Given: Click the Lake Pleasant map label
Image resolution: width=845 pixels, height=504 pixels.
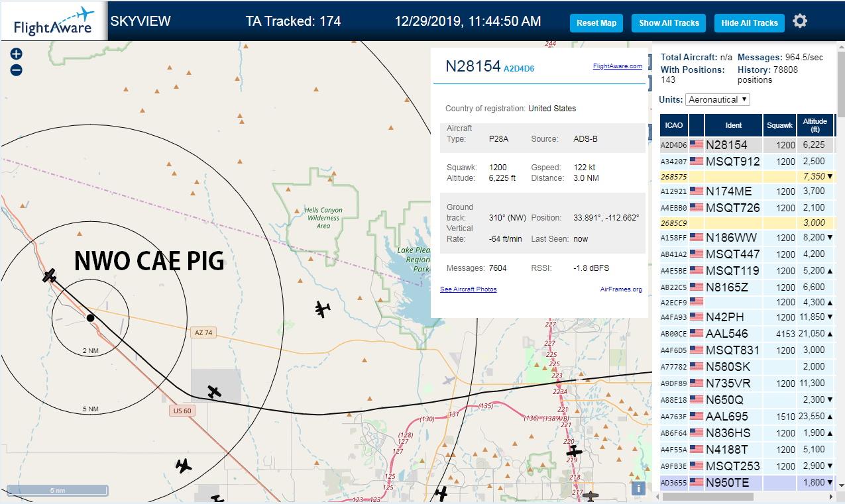Looking at the screenshot, I should point(414,259).
